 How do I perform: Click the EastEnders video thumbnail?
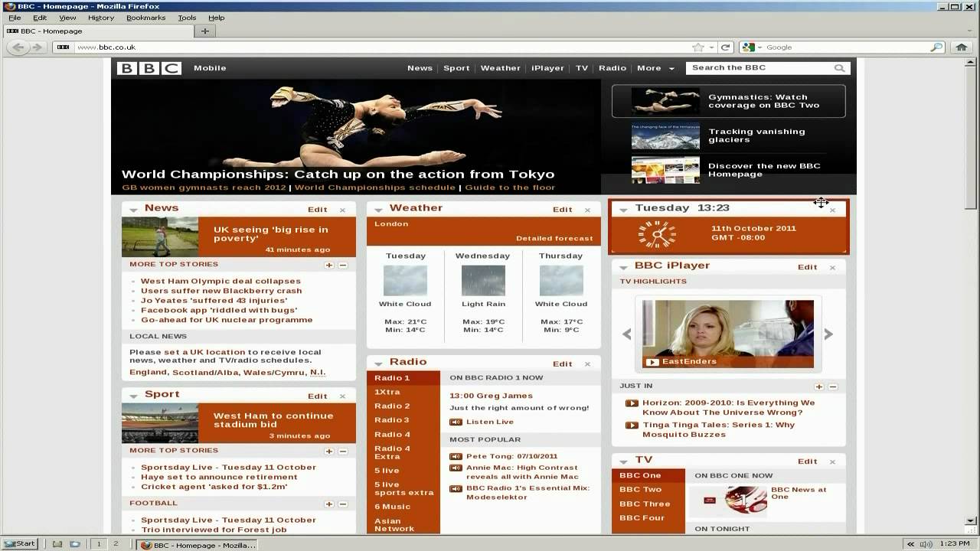[x=728, y=334]
